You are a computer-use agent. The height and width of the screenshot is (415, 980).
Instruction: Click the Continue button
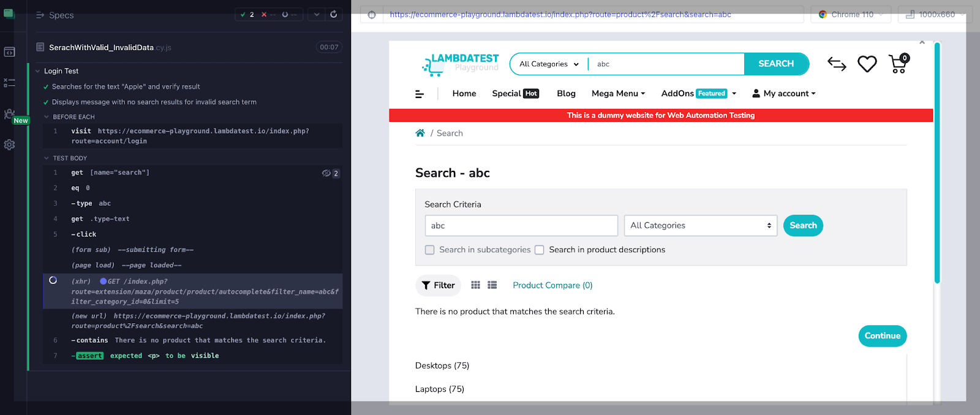pyautogui.click(x=882, y=336)
